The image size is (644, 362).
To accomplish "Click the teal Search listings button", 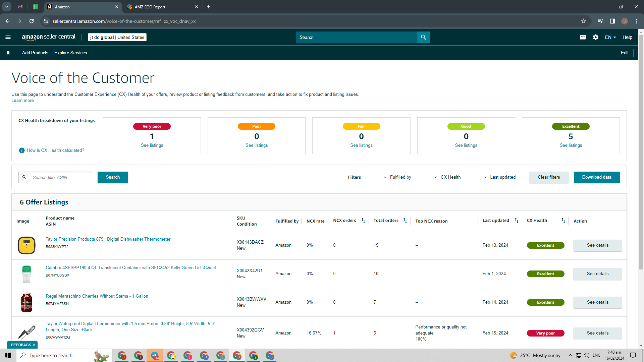I will coord(113,177).
